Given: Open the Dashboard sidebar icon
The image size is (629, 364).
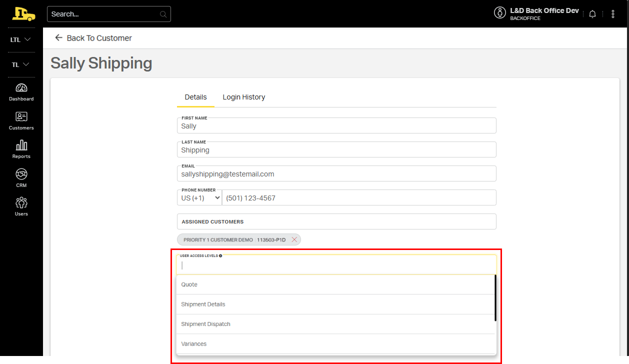Looking at the screenshot, I should point(21,92).
